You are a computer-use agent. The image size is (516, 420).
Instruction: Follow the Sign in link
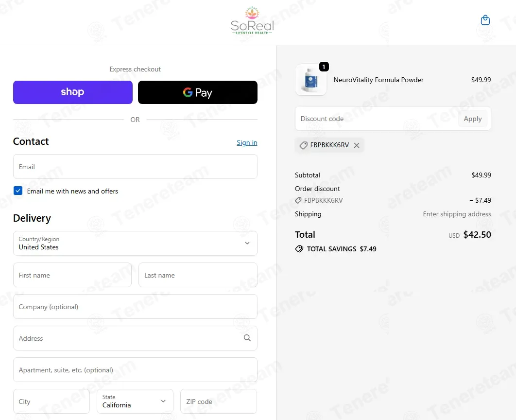[247, 142]
